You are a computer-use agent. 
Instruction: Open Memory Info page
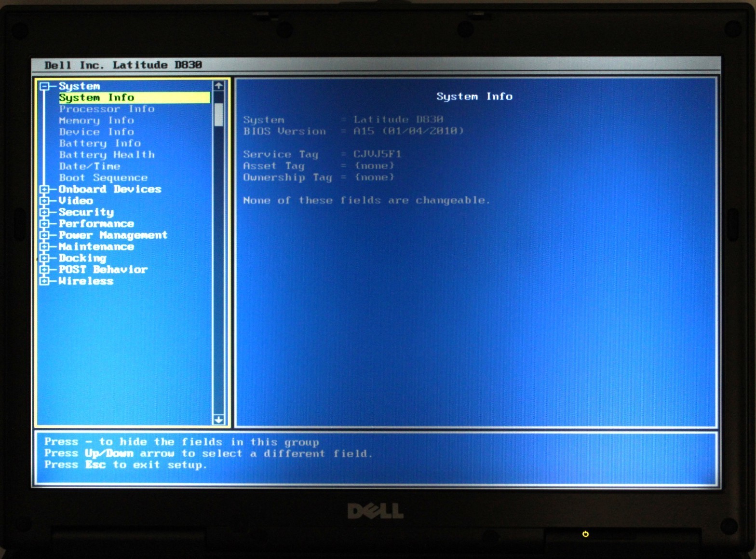pyautogui.click(x=96, y=121)
